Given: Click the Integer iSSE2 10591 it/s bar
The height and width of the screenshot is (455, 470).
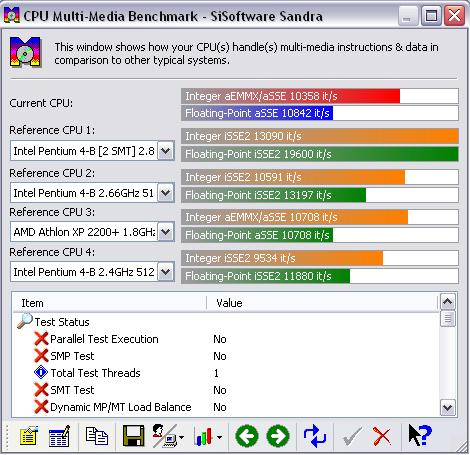Looking at the screenshot, I should coord(320,177).
